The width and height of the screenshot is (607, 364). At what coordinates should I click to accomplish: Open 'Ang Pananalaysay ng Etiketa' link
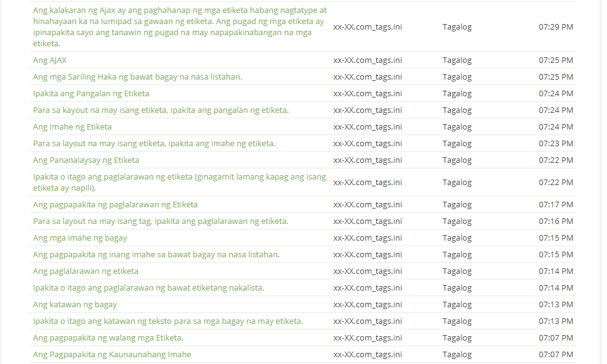tap(86, 160)
